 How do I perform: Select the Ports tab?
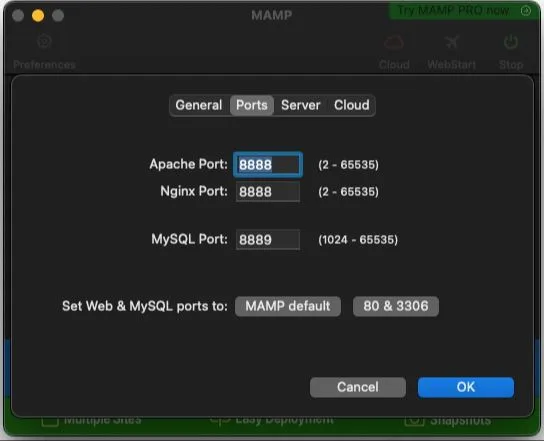point(252,105)
